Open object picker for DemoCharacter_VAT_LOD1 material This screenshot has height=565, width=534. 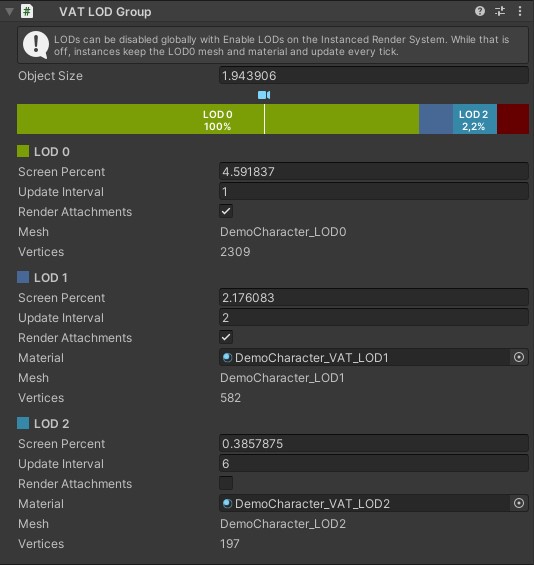click(519, 357)
